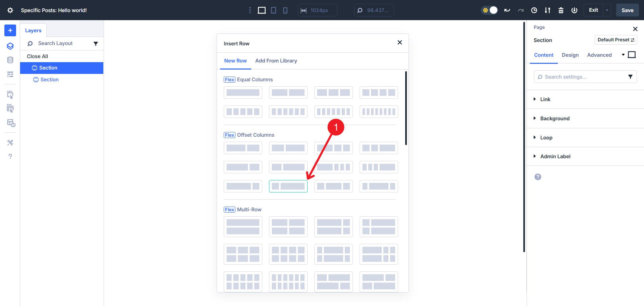Click the help question mark icon in the sidebar
Image resolution: width=644 pixels, height=306 pixels.
tap(10, 156)
